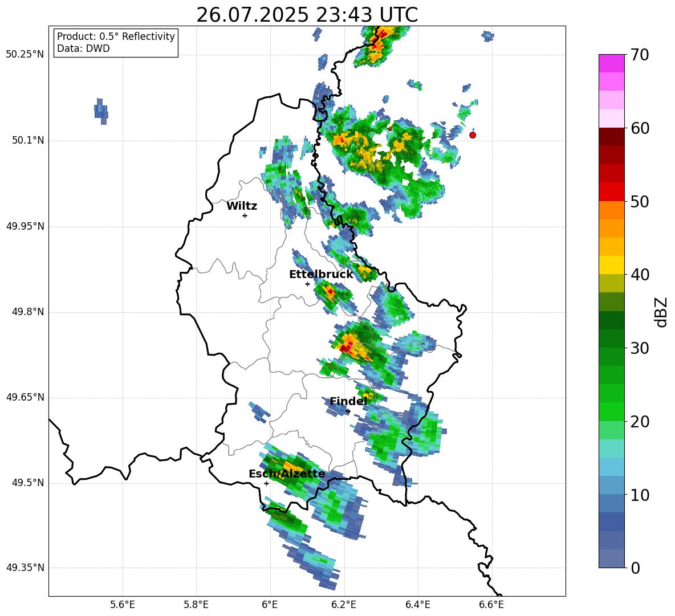The width and height of the screenshot is (675, 616).
Task: Click the 6.4°E longitude tick label
Action: (417, 605)
